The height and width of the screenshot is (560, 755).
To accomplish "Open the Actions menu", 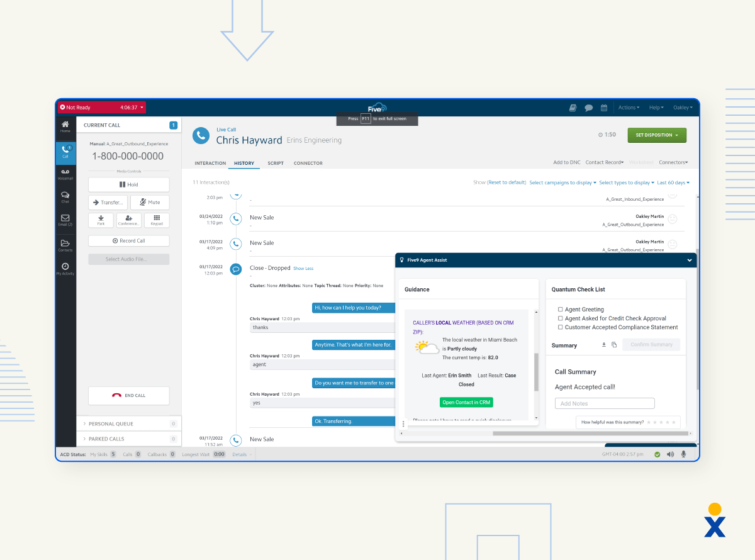I will pyautogui.click(x=629, y=107).
